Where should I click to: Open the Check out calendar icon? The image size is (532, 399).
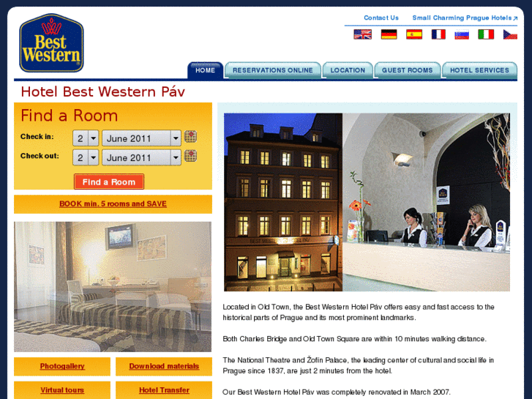(191, 156)
